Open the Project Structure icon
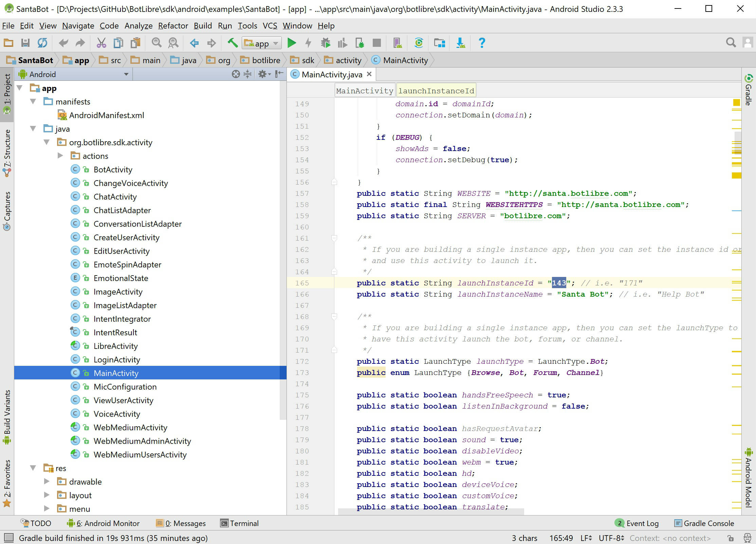 [x=440, y=43]
